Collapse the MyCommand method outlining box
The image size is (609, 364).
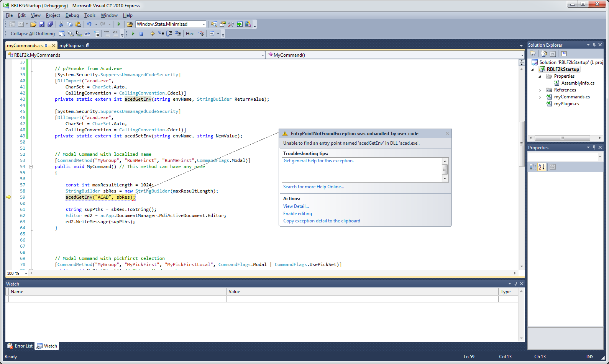click(x=31, y=166)
